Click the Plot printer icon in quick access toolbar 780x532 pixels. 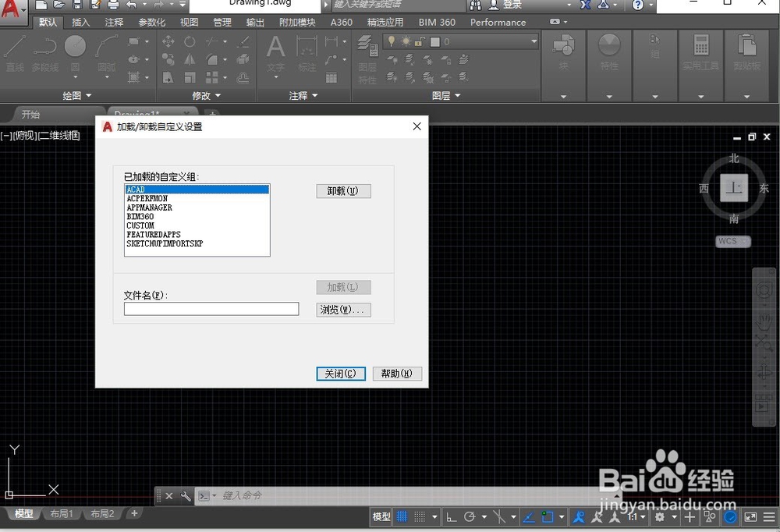click(113, 5)
